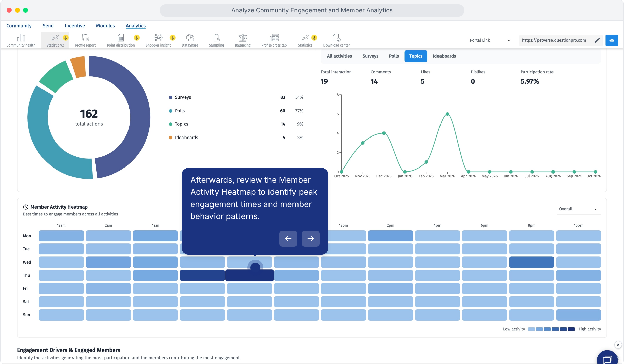The width and height of the screenshot is (624, 364).
Task: Select the Statistic V2 tool
Action: click(x=55, y=40)
